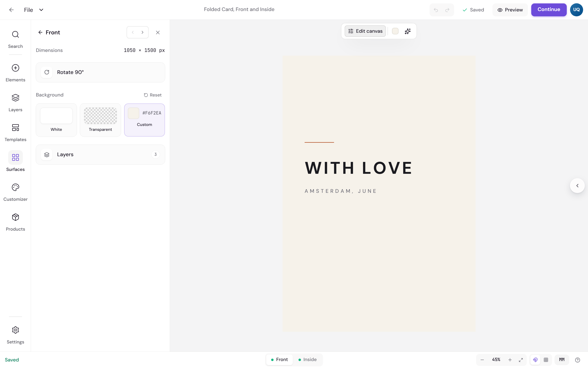
Task: Open the 45% zoom level
Action: tap(496, 360)
